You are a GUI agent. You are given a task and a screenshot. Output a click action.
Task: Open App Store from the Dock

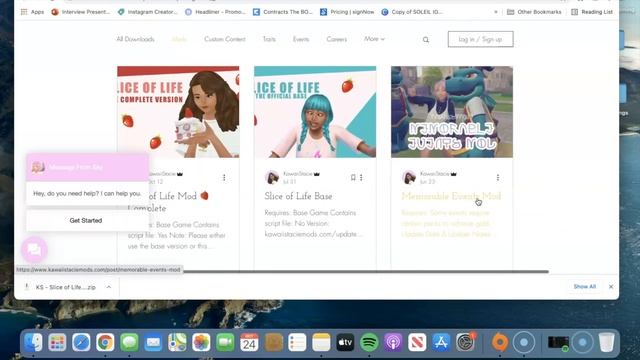441,342
